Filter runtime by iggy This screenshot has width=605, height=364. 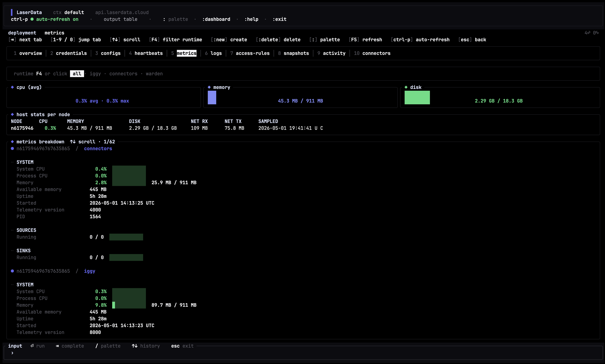[x=95, y=74]
